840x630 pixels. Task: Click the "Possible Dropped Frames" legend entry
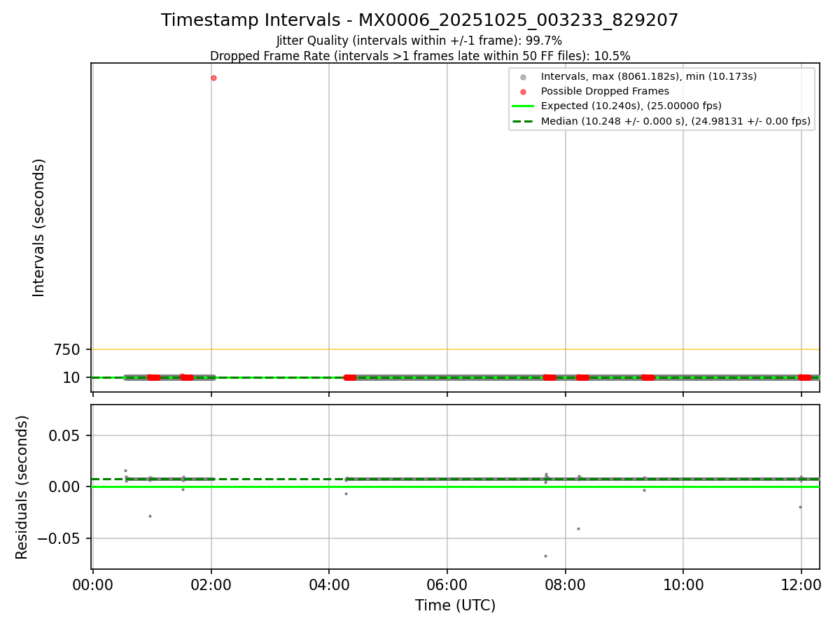tap(605, 91)
